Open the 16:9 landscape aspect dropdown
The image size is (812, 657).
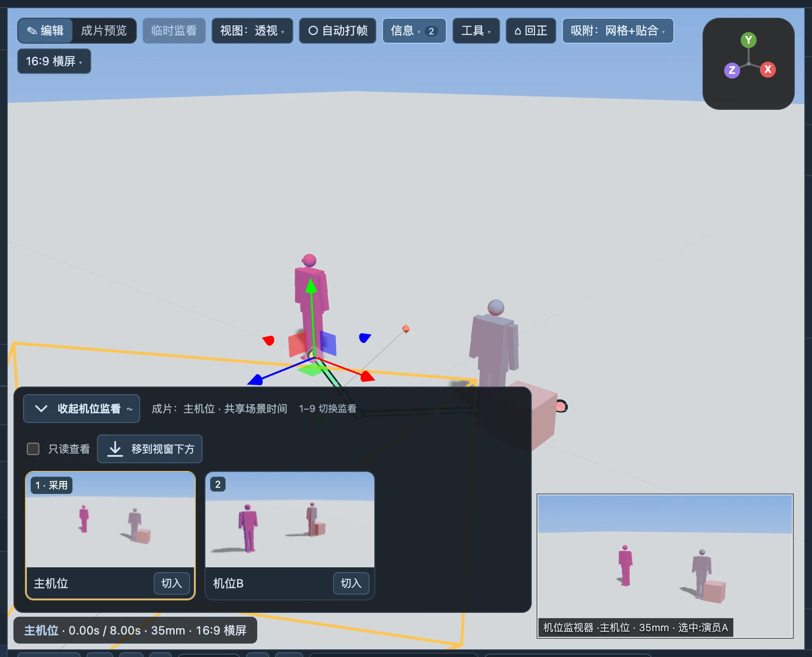pos(54,61)
